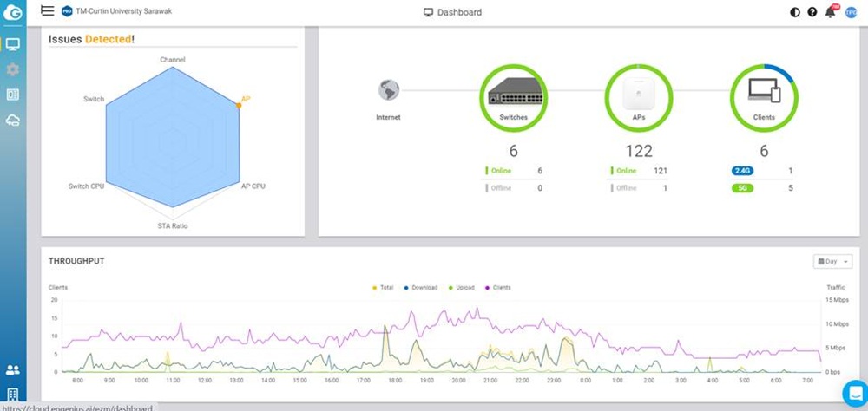Open the hamburger navigation menu
This screenshot has height=411, width=868.
[47, 11]
